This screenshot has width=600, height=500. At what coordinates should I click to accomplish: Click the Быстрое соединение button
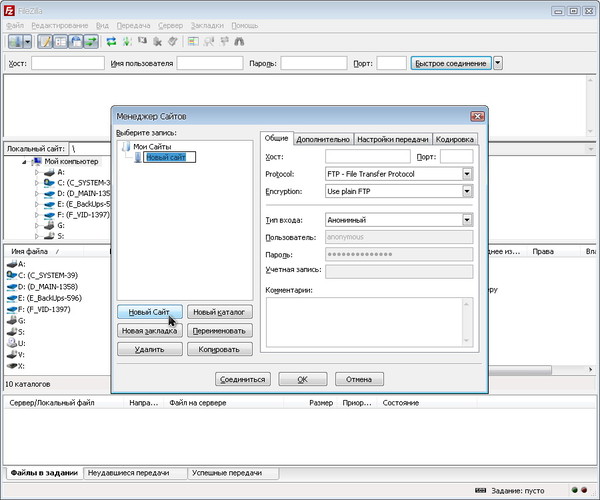tap(451, 63)
